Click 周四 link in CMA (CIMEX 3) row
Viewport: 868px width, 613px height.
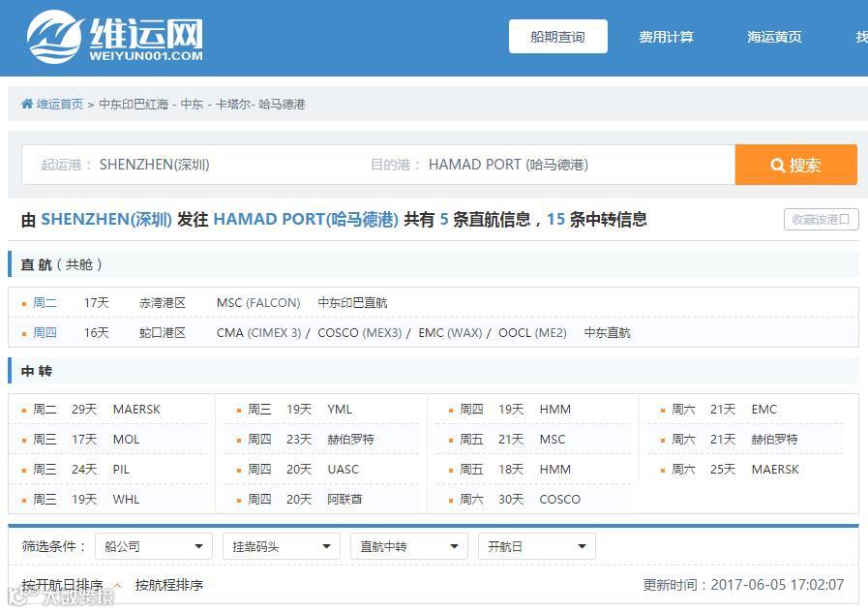tap(45, 333)
